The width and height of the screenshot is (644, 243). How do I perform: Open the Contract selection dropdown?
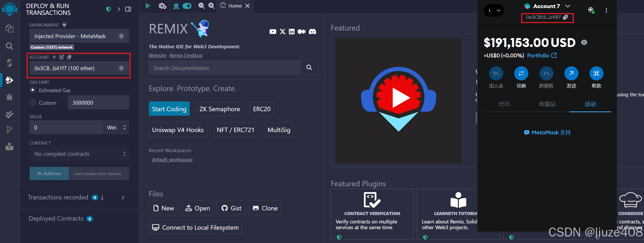coord(79,154)
